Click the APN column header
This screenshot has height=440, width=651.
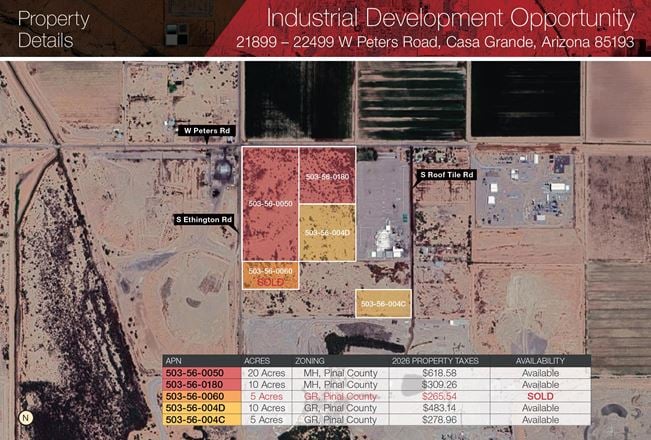[x=174, y=361]
